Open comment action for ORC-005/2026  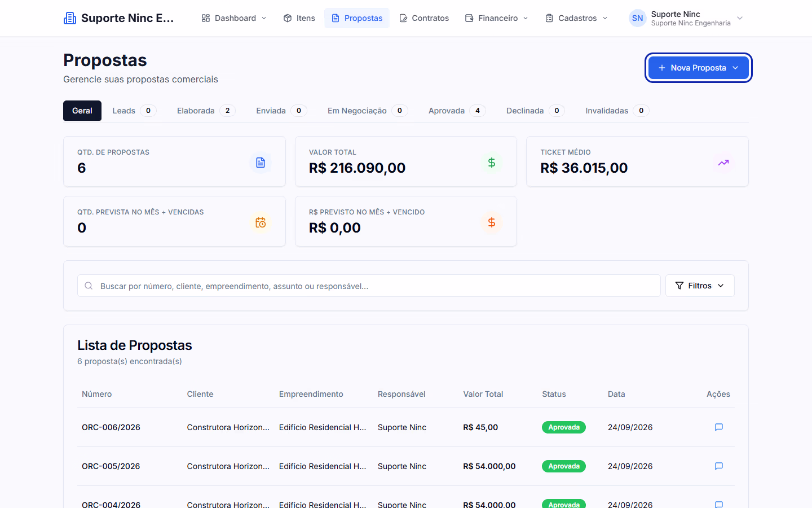(718, 466)
